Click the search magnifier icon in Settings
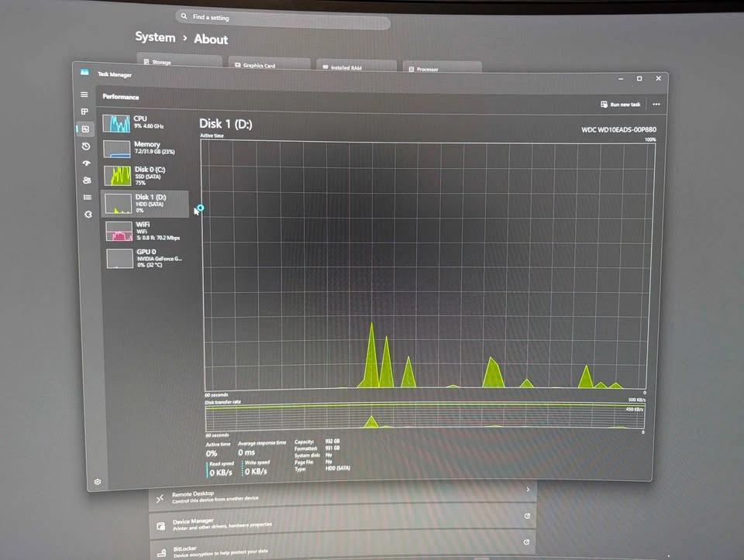 [184, 16]
